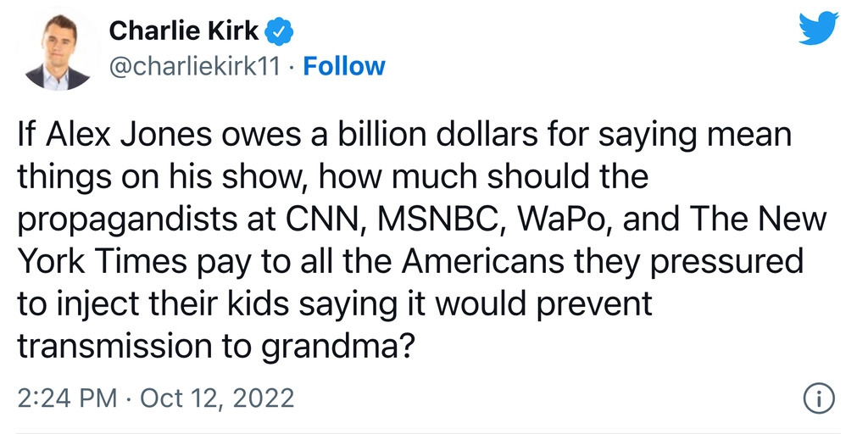Click the Twitter bird logo

click(819, 28)
